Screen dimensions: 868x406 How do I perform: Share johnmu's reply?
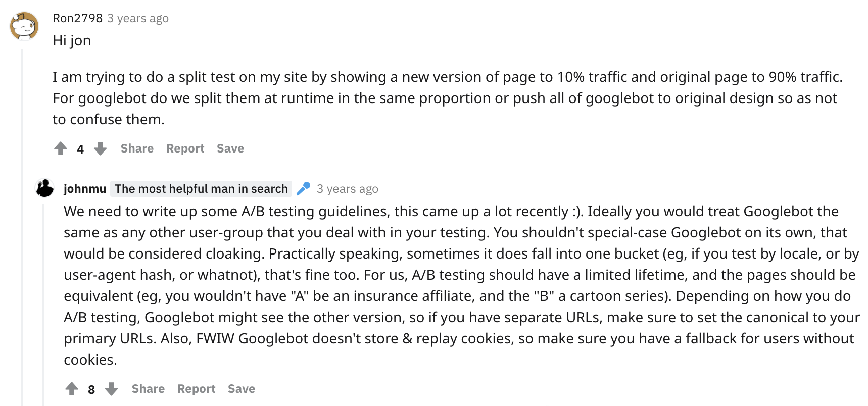[x=148, y=389]
